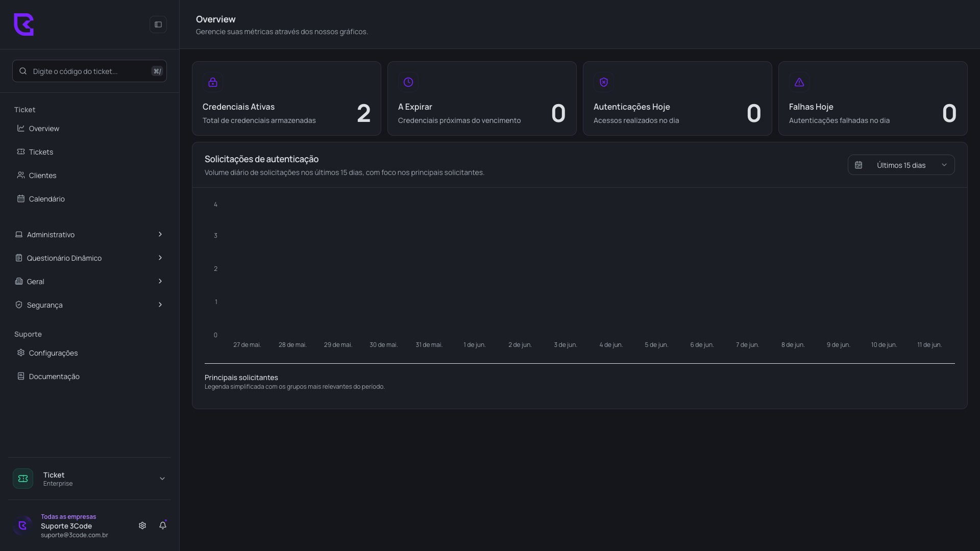Click calendar icon in period dropdown

tap(859, 165)
